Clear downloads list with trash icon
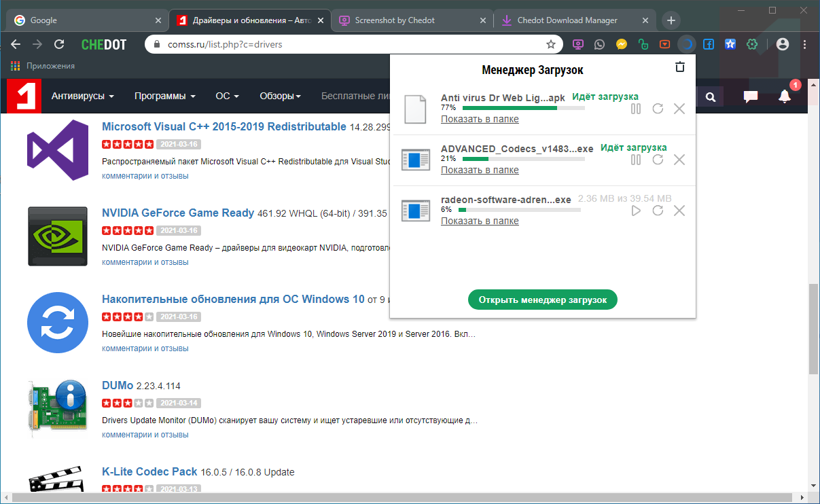The height and width of the screenshot is (504, 820). (679, 67)
